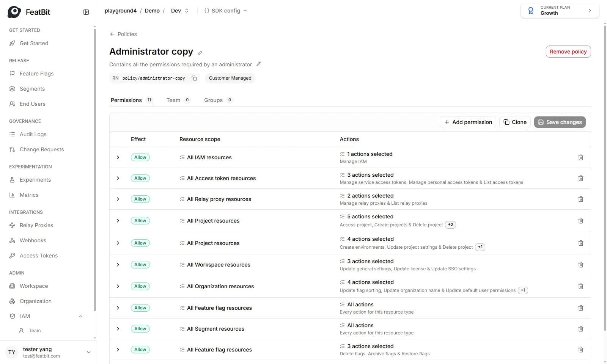Open End Users page

tap(32, 104)
